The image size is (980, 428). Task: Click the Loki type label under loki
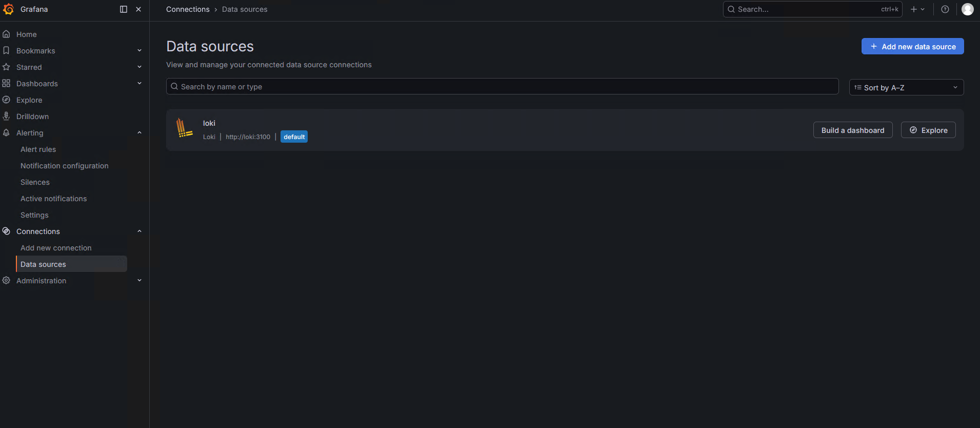click(x=209, y=137)
